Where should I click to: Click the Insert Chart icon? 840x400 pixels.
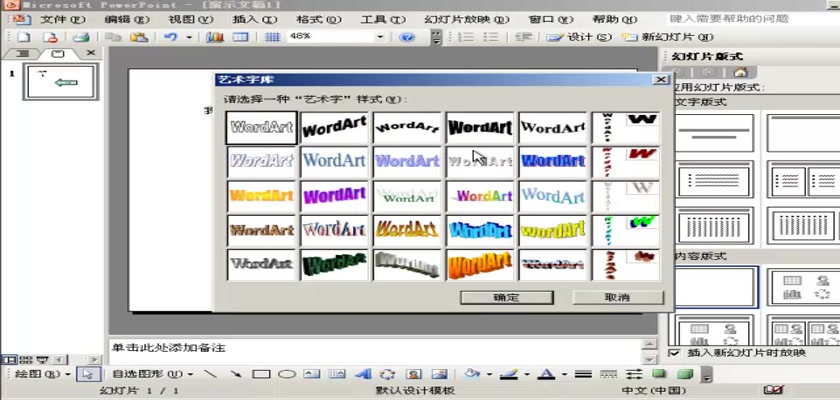coord(214,37)
